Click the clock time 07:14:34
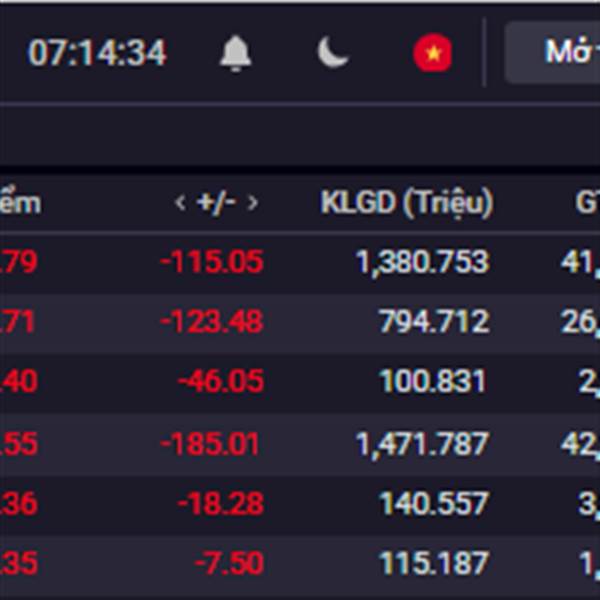The height and width of the screenshot is (600, 600). (x=97, y=53)
